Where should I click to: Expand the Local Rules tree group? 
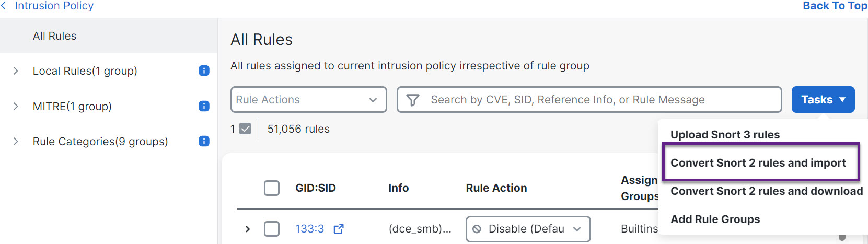pos(16,71)
